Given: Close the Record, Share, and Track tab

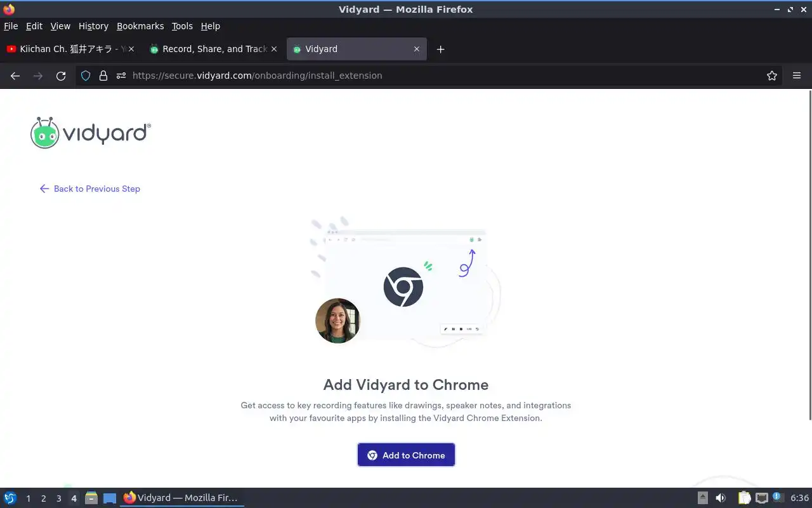Looking at the screenshot, I should point(274,49).
